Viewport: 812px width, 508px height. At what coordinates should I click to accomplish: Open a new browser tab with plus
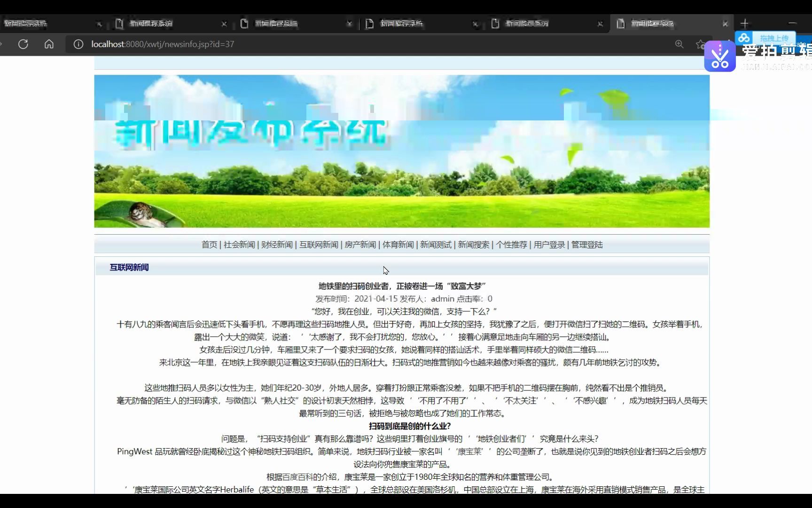(x=744, y=24)
